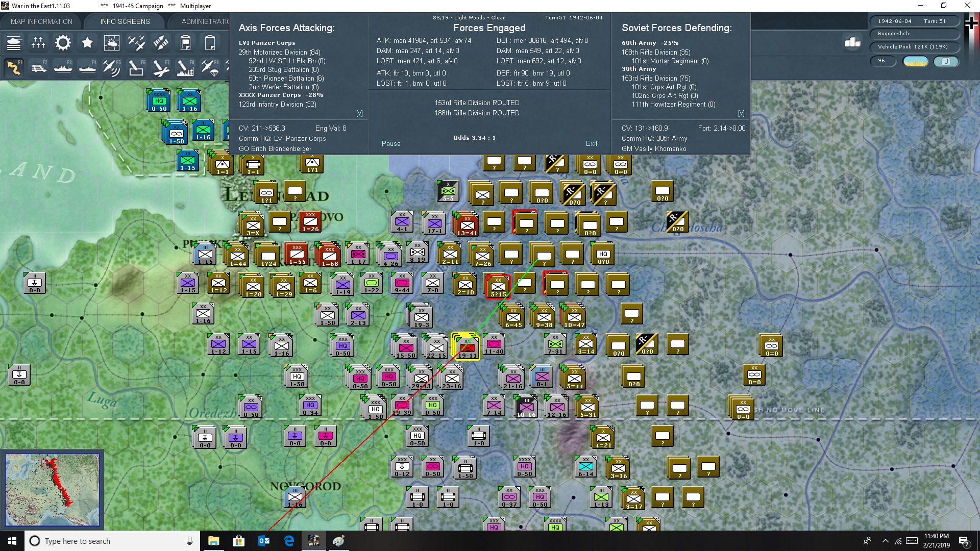
Task: Open Outlook from the taskbar
Action: [x=264, y=541]
